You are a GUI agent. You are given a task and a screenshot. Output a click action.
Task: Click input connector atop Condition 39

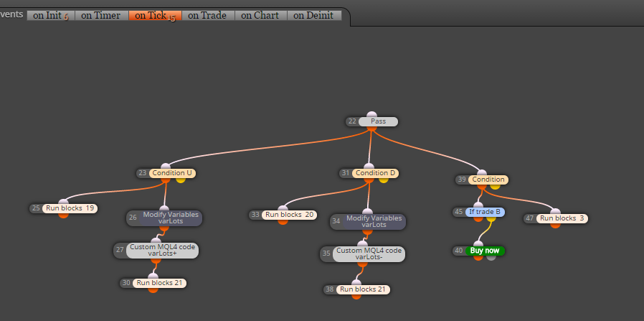[482, 173]
